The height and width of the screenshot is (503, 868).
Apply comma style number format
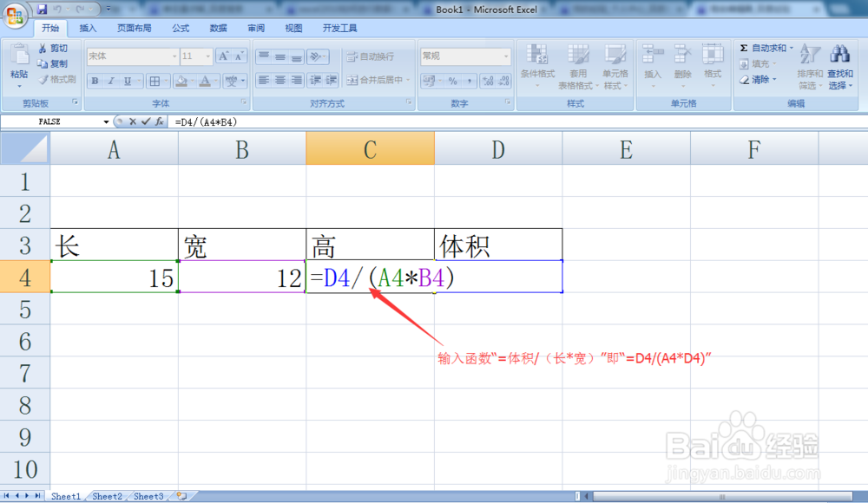click(x=469, y=81)
